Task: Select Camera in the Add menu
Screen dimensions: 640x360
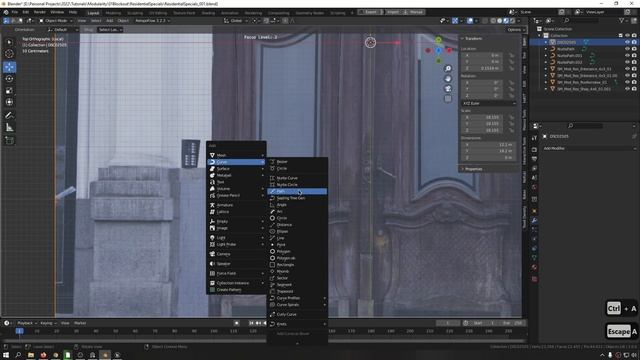Action: click(x=236, y=254)
